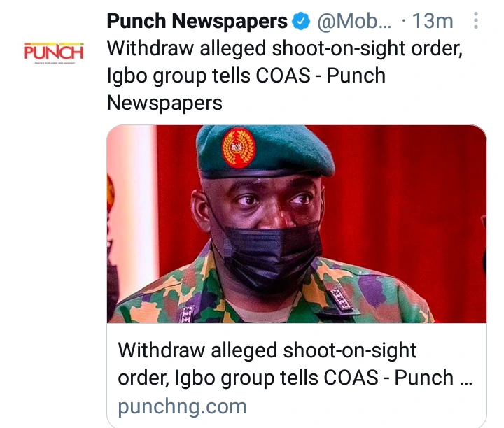Click the truncated @Mob… account handle
504x428 pixels.
pos(354,22)
